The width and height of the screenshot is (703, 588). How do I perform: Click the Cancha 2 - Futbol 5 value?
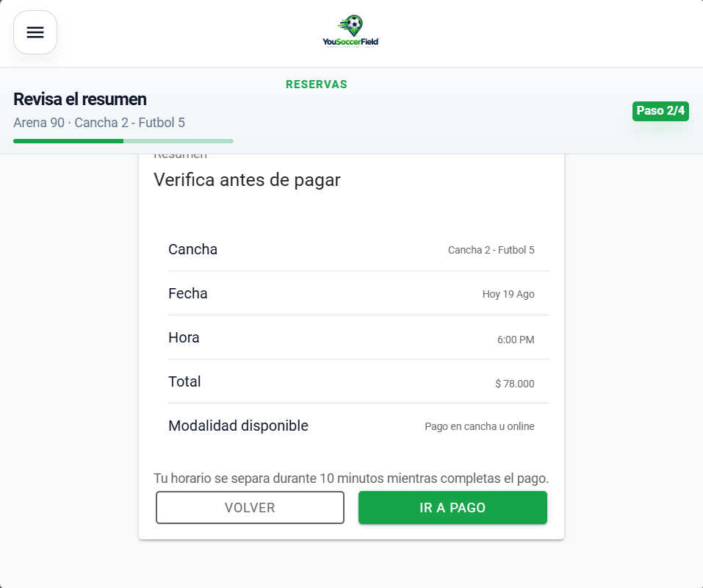491,250
